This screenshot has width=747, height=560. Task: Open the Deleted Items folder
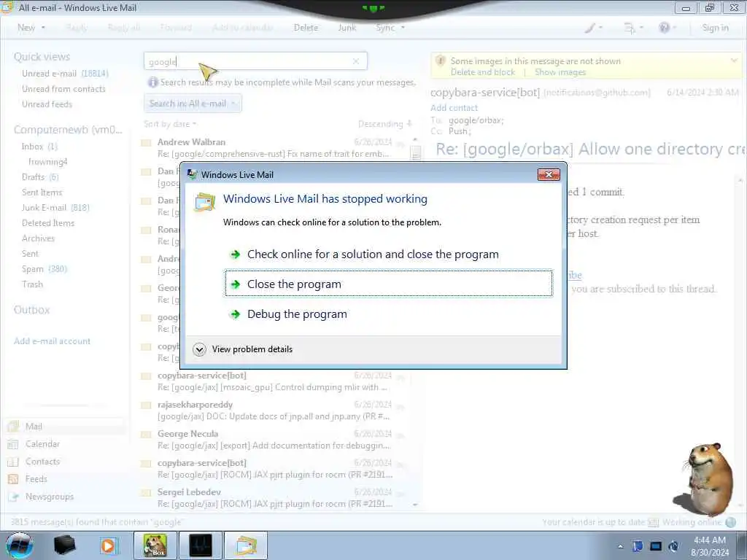tap(47, 223)
